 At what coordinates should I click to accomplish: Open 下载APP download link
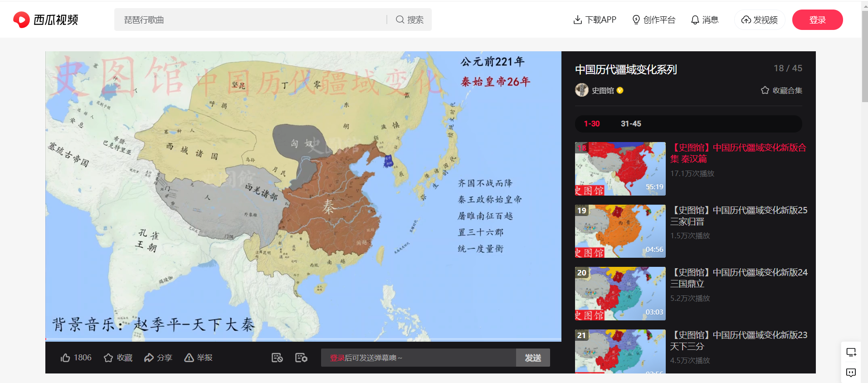pyautogui.click(x=595, y=20)
